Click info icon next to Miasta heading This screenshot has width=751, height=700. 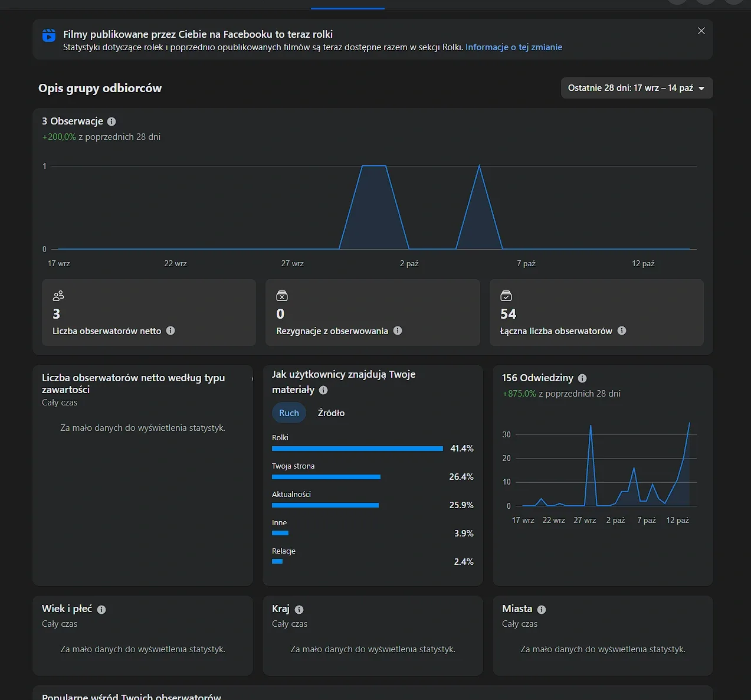point(542,610)
